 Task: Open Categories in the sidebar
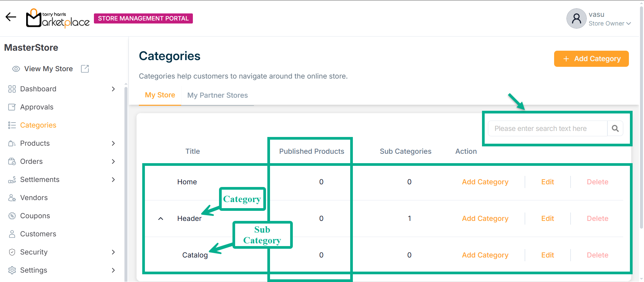click(38, 125)
